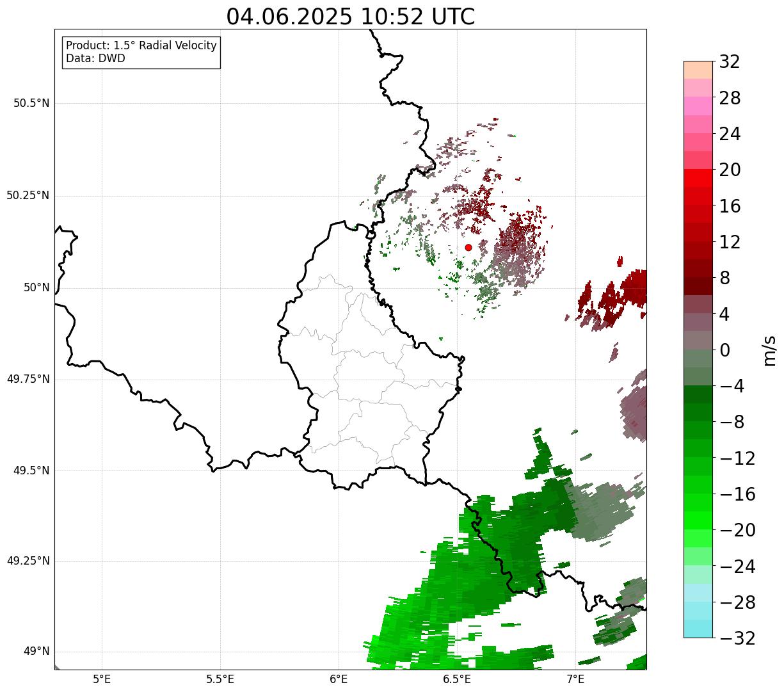Image resolution: width=784 pixels, height=692 pixels.
Task: Click the colorbar value 32
Action: click(730, 61)
